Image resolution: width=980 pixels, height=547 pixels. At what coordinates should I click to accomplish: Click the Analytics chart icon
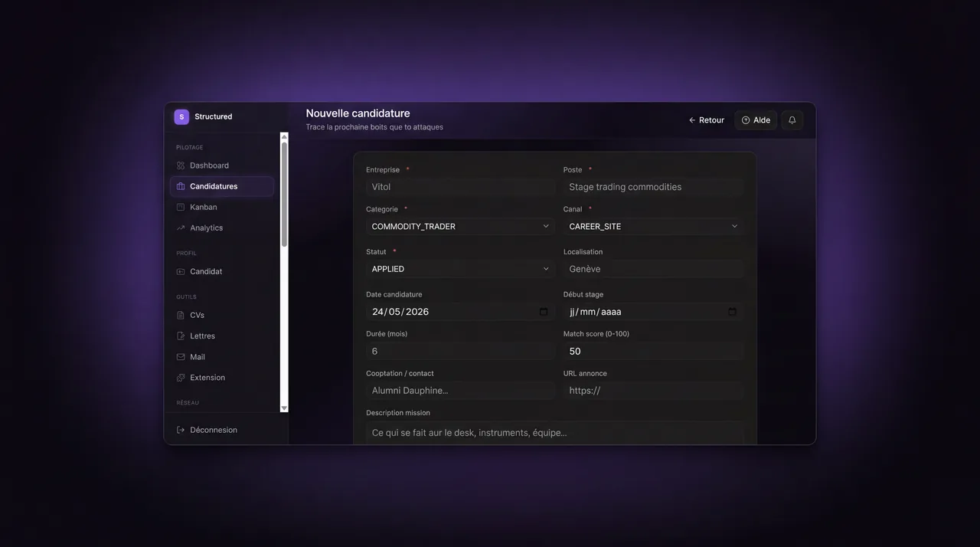pos(181,228)
